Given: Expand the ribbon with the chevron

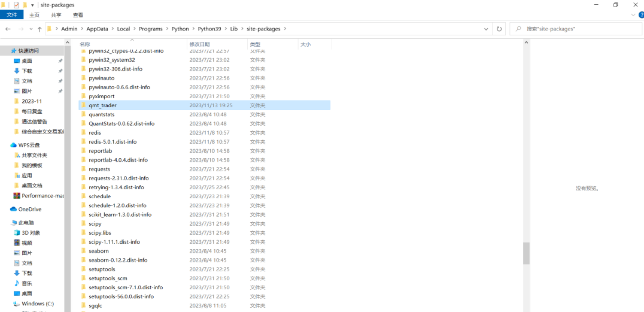Looking at the screenshot, I should pyautogui.click(x=633, y=15).
